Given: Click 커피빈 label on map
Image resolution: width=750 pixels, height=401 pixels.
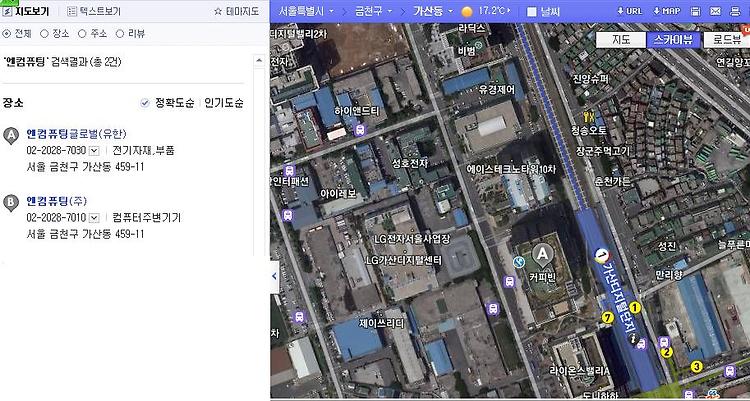Looking at the screenshot, I should click(542, 278).
